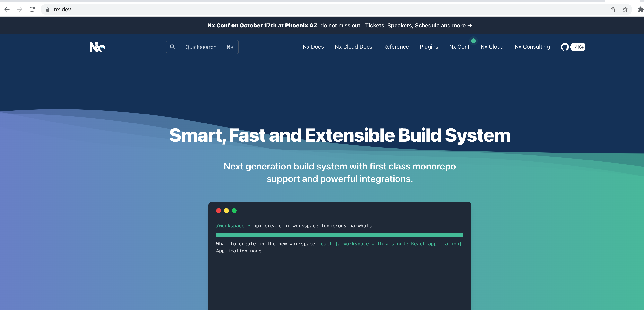Viewport: 644px width, 310px height.
Task: Open the GitHub repository via the GitHub icon
Action: click(565, 47)
